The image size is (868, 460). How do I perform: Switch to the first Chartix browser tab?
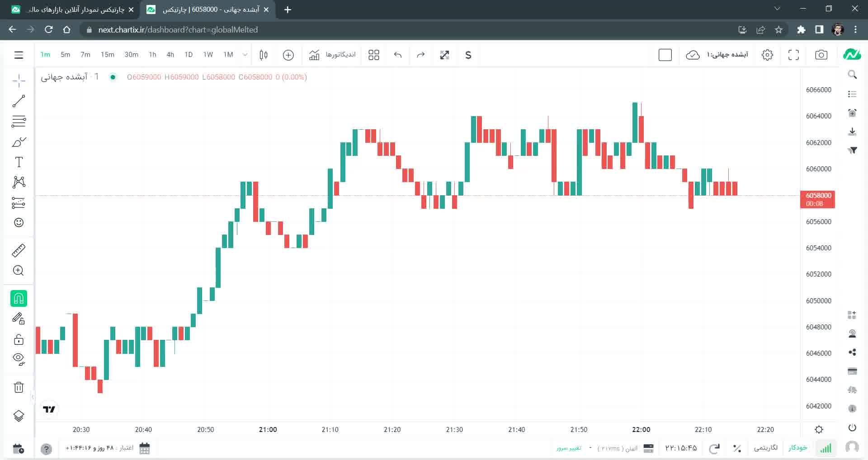click(x=72, y=9)
